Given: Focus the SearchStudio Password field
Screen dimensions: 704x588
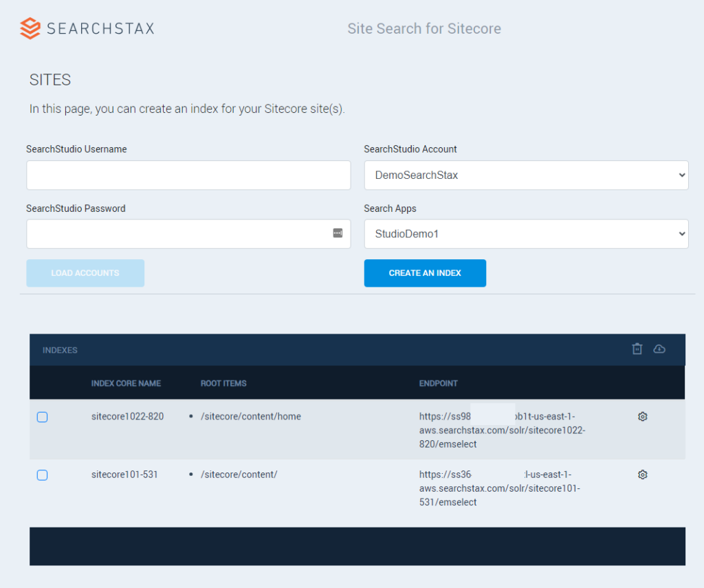Looking at the screenshot, I should click(188, 234).
